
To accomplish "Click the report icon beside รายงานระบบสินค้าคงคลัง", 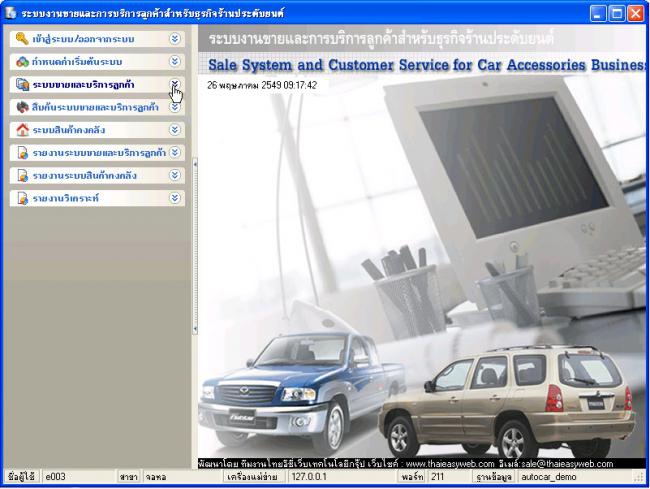I will (22, 175).
